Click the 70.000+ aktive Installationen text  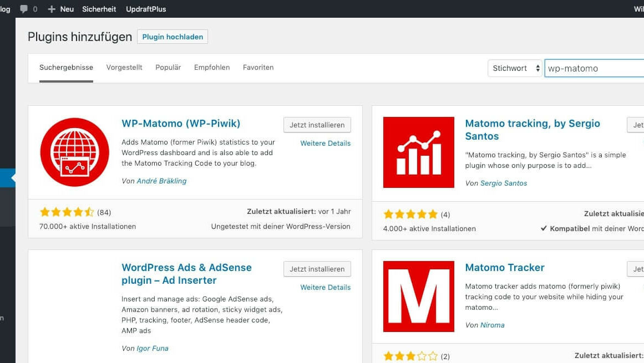tap(88, 227)
